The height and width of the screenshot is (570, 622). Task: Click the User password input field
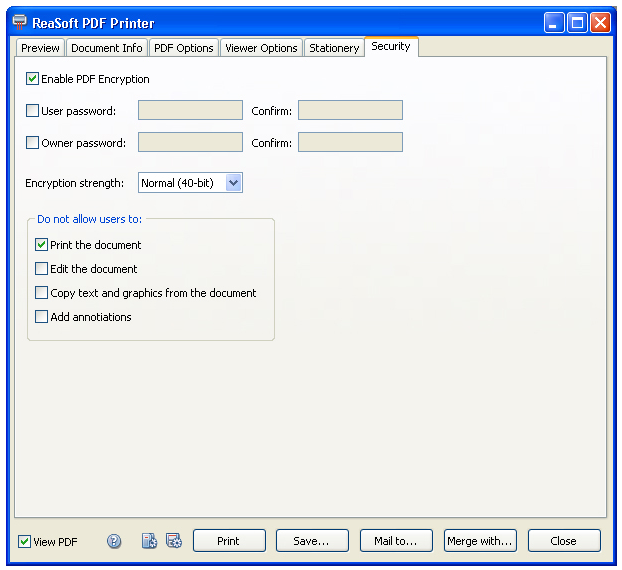point(190,110)
